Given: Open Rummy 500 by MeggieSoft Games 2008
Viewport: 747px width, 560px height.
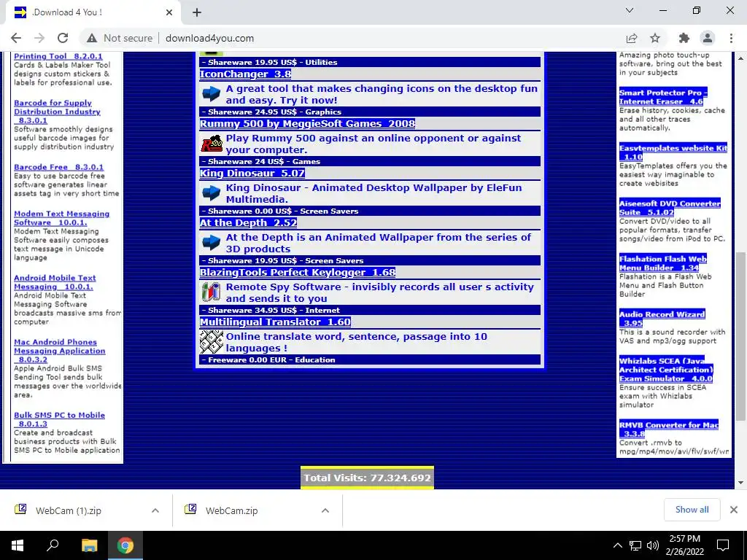Looking at the screenshot, I should 307,123.
